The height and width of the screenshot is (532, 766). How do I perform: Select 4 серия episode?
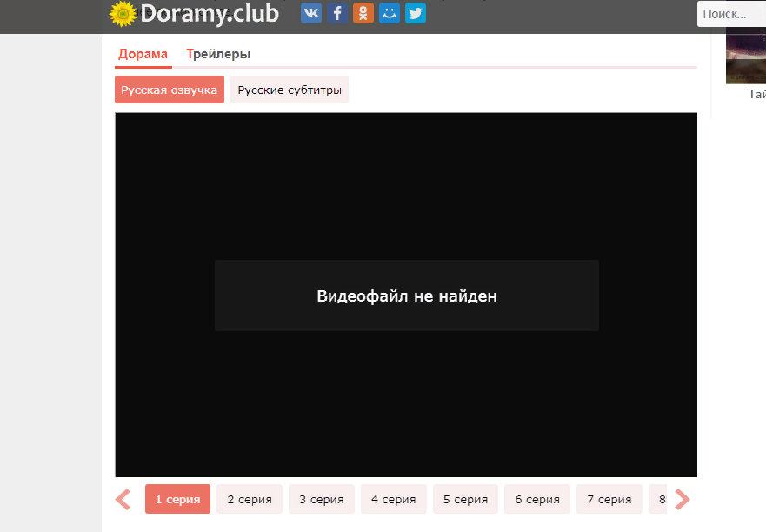click(394, 499)
